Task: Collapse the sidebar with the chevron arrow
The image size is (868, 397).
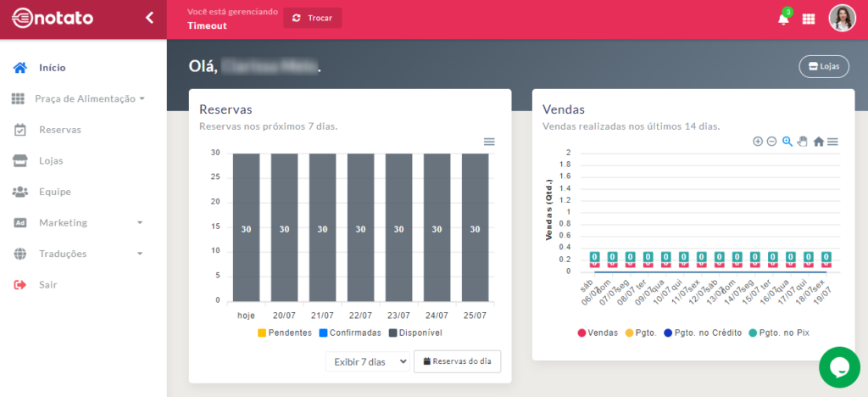Action: [149, 18]
